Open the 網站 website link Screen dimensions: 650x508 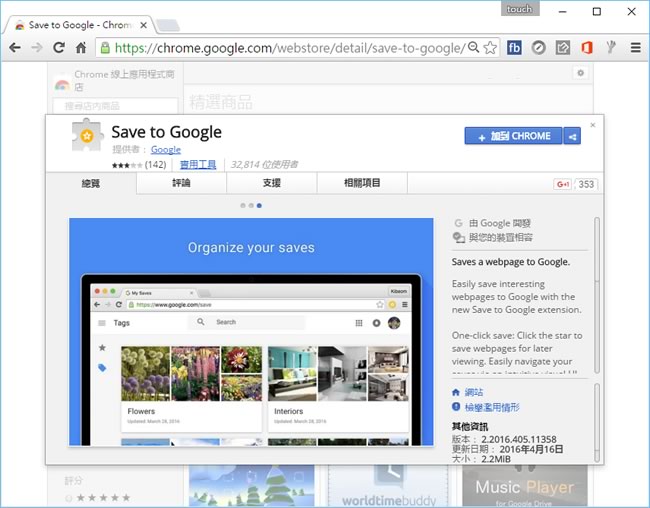coord(474,392)
